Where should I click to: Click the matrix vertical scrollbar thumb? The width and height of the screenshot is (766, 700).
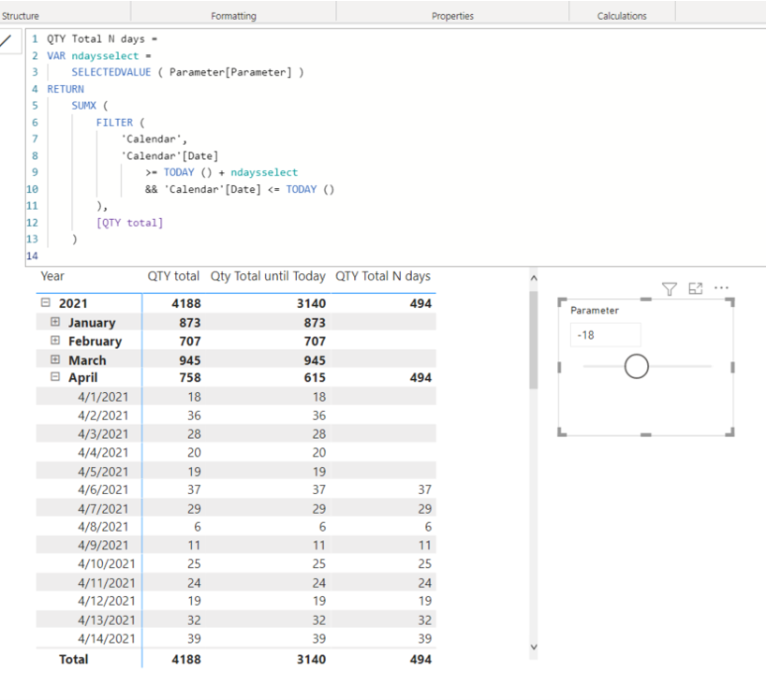[x=534, y=340]
